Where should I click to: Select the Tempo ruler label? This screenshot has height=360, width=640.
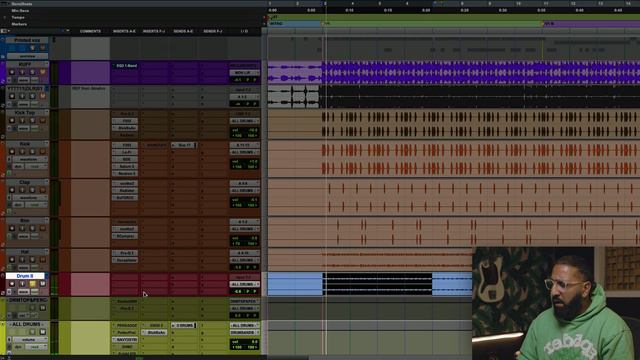18,18
